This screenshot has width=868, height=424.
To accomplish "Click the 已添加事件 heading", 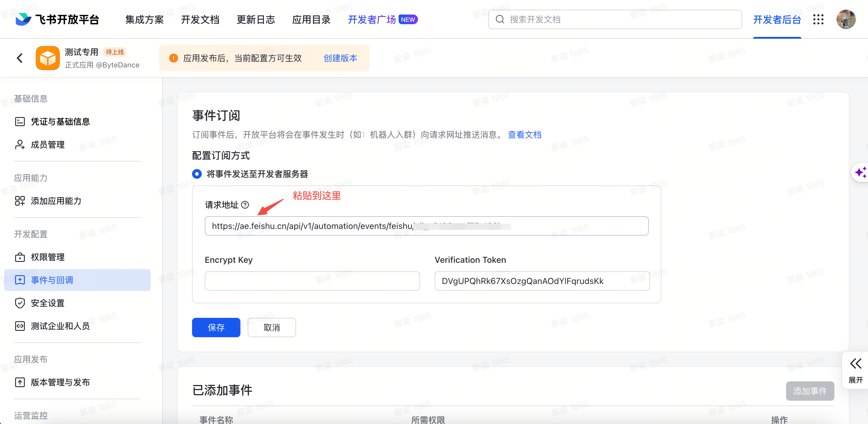I will click(x=222, y=390).
